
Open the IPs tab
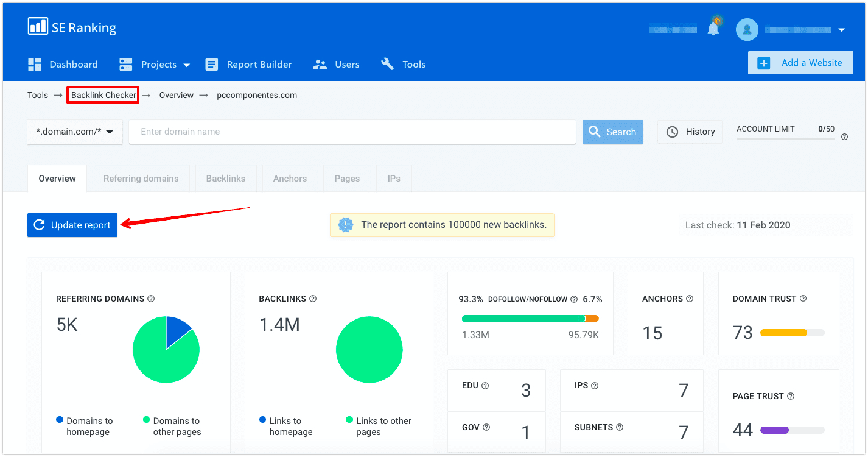coord(394,179)
